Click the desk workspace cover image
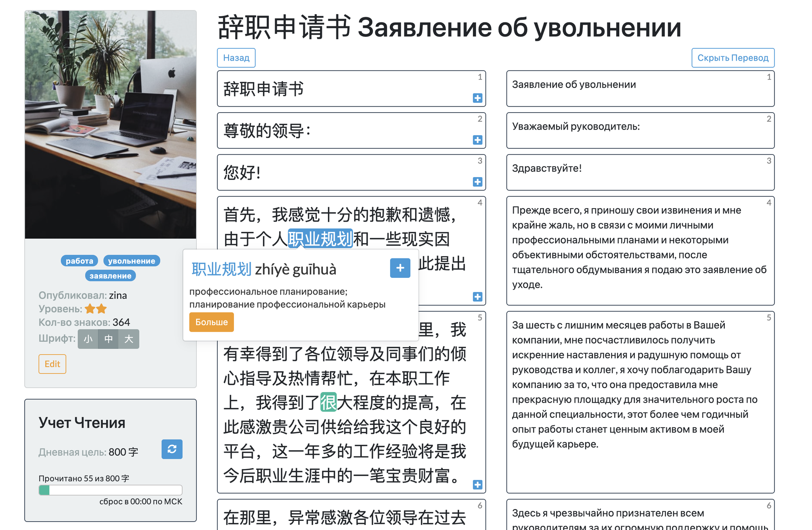Viewport: 812px width, 530px height. [110, 124]
